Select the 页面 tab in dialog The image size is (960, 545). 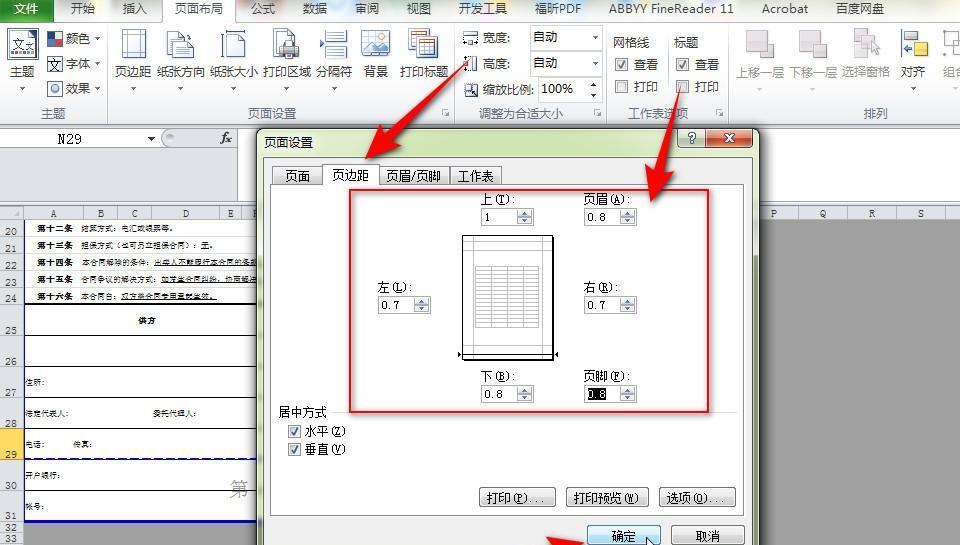point(298,176)
